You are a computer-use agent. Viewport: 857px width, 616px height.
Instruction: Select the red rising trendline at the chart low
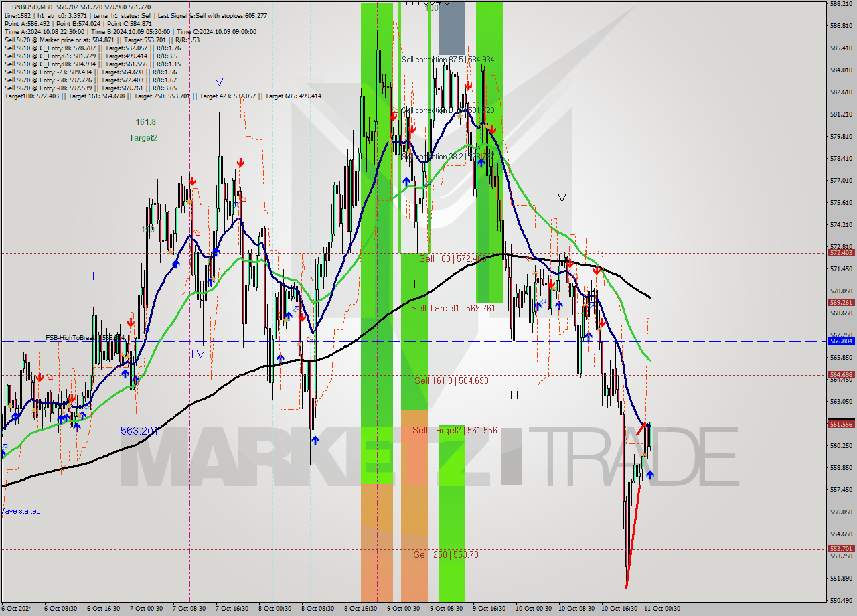(x=633, y=536)
